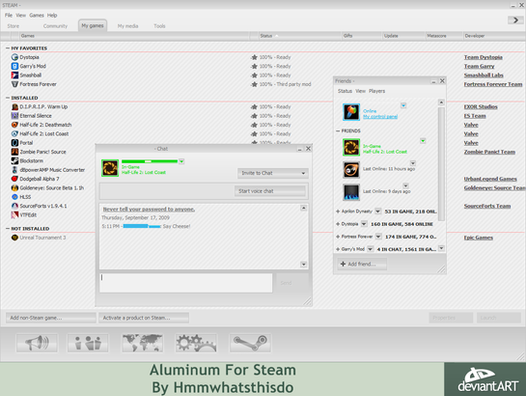Click the chat message input box
This screenshot has width=526, height=396.
click(x=186, y=283)
